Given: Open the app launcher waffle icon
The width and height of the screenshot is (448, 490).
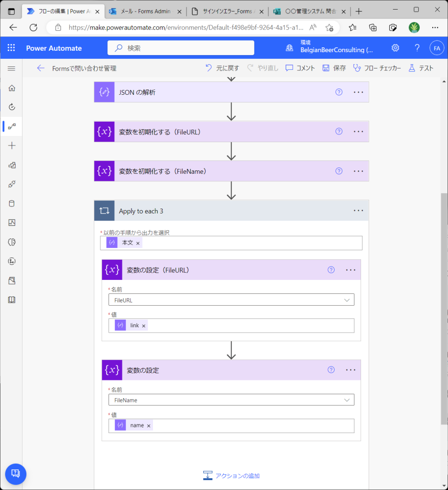Looking at the screenshot, I should [x=11, y=48].
